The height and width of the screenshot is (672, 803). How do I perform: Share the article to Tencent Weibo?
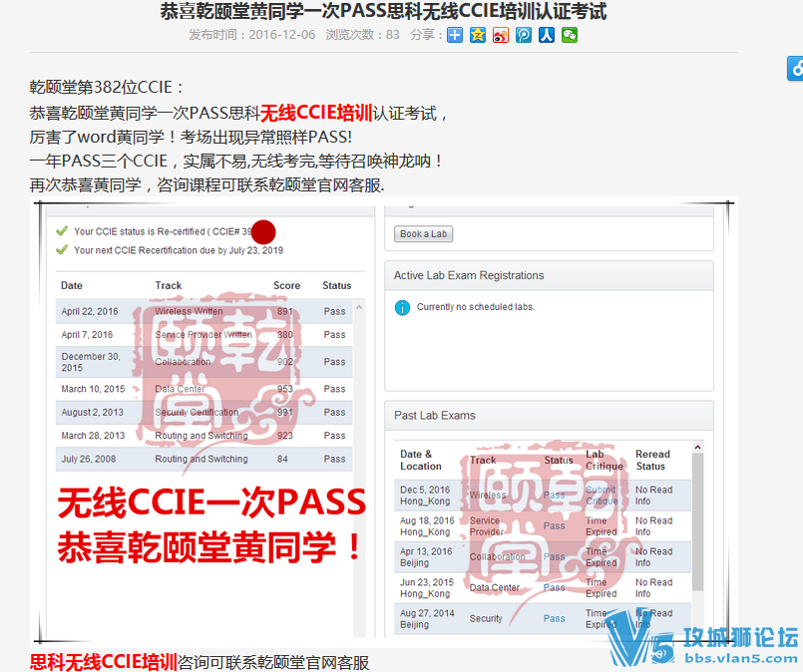(524, 35)
